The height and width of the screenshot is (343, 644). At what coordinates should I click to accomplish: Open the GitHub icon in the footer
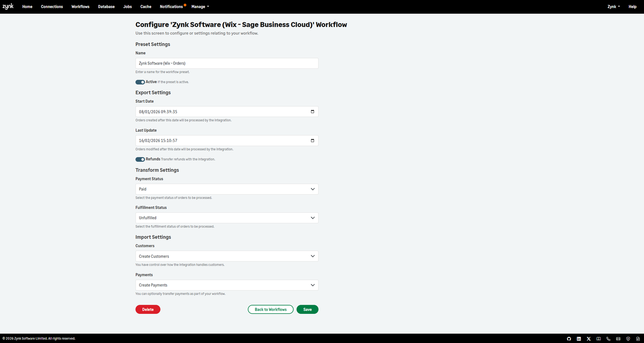click(x=569, y=339)
